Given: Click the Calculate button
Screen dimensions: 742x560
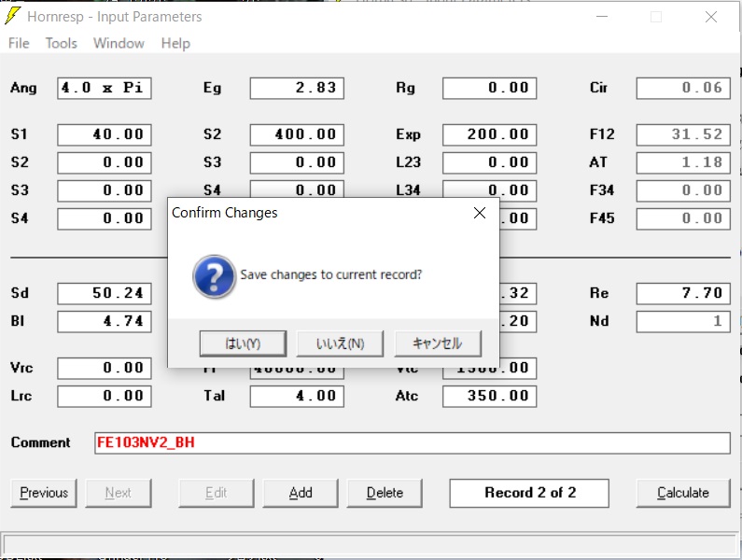Looking at the screenshot, I should 682,493.
